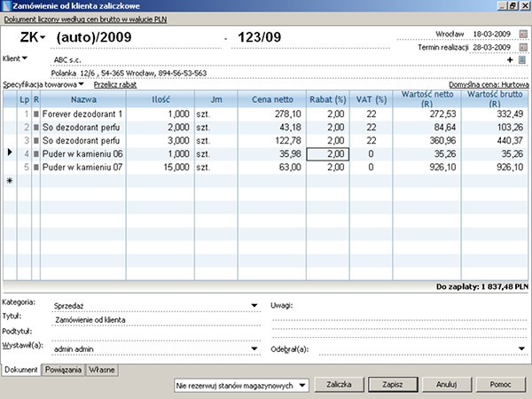This screenshot has height=399, width=532.
Task: Open the calendar icon beside the Wrocław date
Action: tap(522, 34)
